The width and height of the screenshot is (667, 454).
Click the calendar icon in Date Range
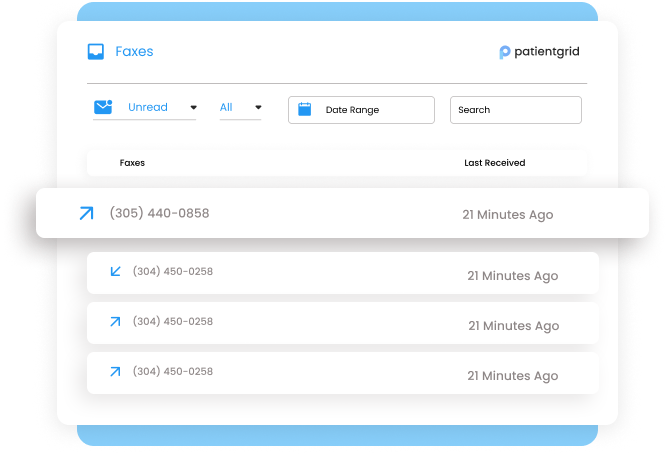pos(305,109)
